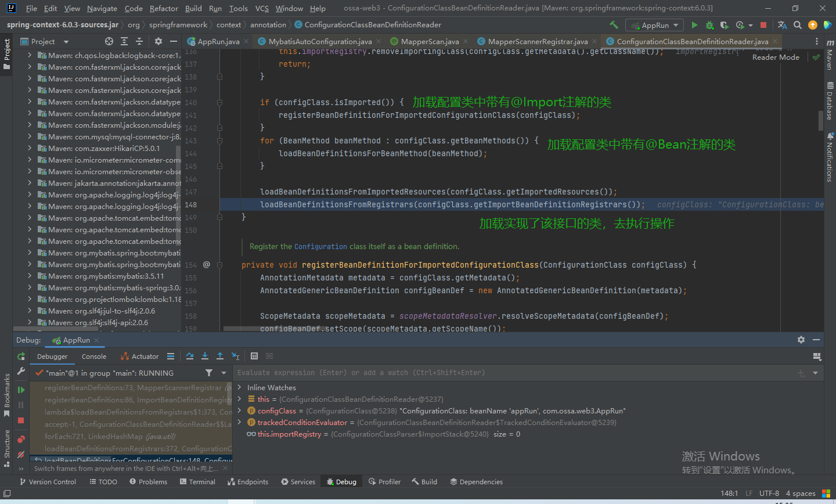836x504 pixels.
Task: Open debug layout settings icon
Action: point(817,356)
